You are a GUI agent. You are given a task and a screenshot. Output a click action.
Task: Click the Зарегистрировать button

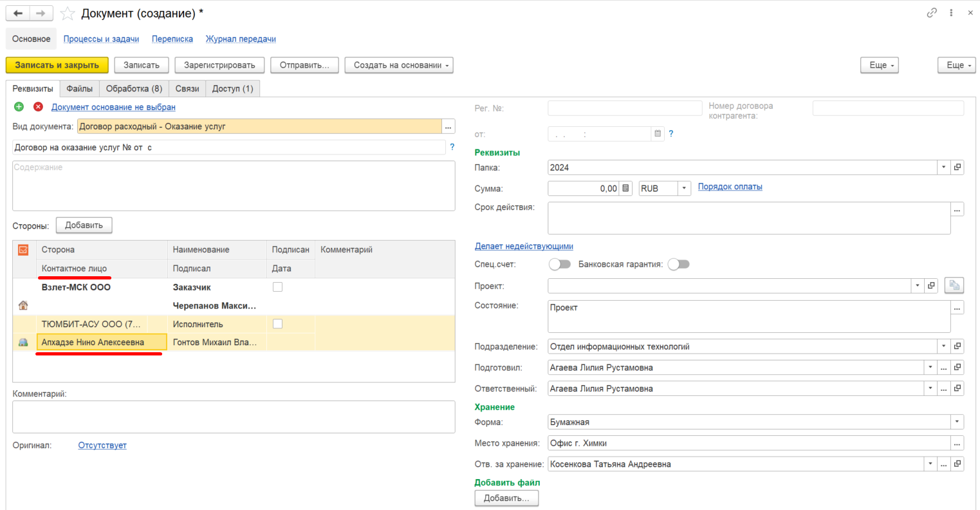tap(219, 65)
